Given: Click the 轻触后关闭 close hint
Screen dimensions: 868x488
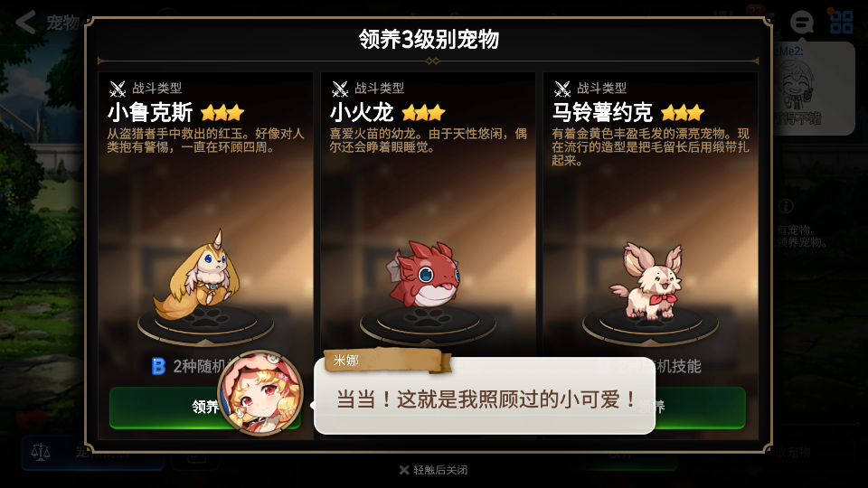Looking at the screenshot, I should (433, 470).
